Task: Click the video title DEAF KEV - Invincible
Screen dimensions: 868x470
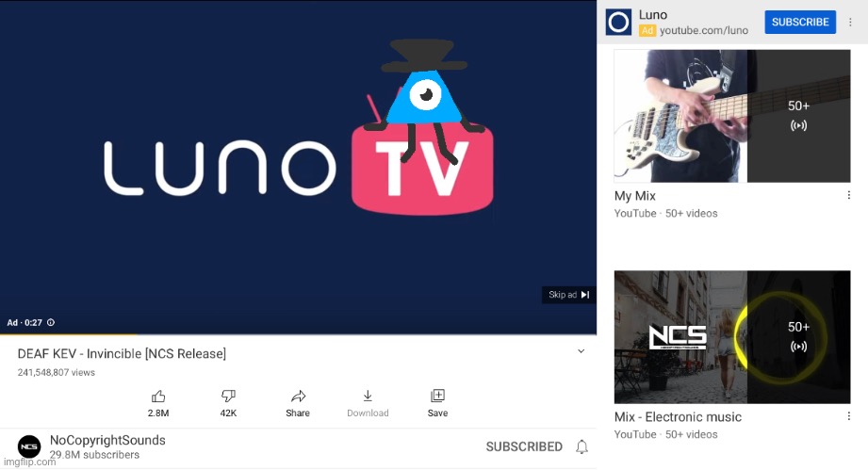Action: [x=122, y=354]
